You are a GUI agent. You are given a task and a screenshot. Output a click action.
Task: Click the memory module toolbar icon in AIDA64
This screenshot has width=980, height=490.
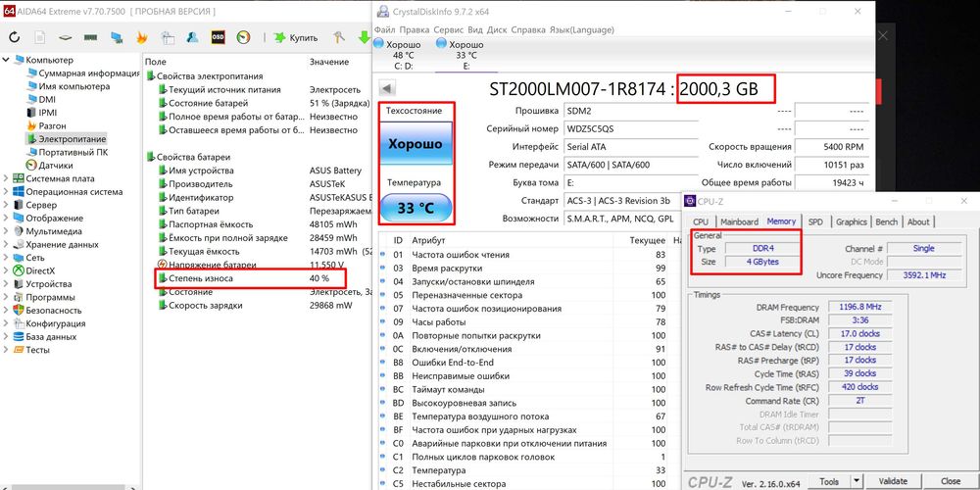click(x=91, y=37)
